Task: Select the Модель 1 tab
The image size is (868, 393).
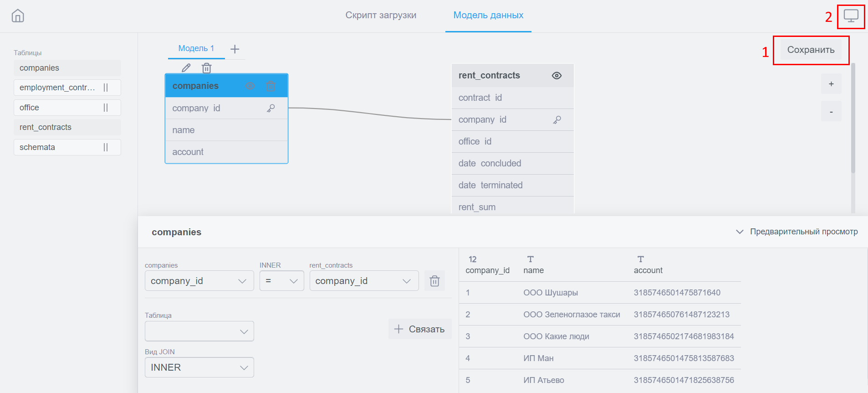Action: 196,48
